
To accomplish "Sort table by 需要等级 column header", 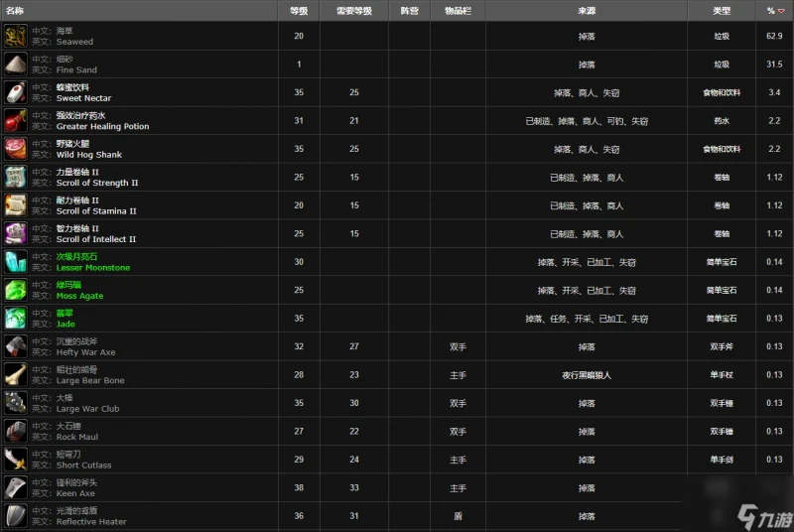I will click(x=354, y=11).
